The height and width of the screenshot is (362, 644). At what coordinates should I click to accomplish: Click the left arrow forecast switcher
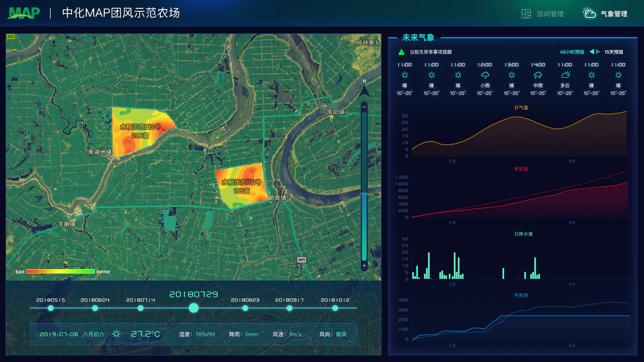pos(592,52)
